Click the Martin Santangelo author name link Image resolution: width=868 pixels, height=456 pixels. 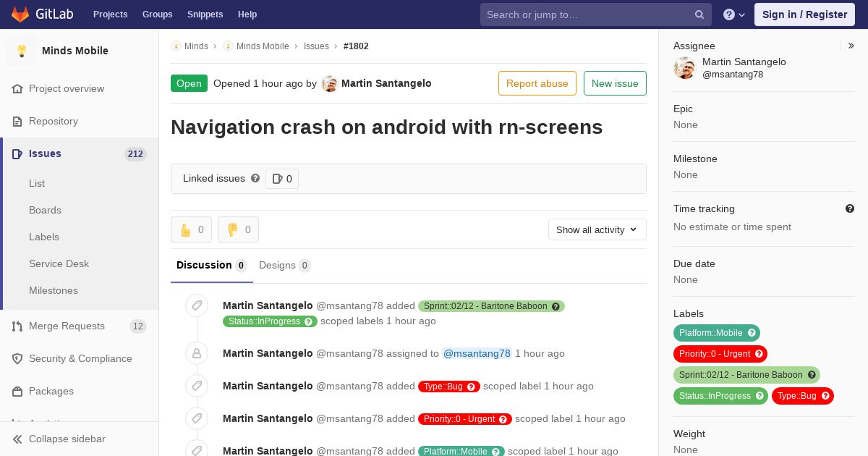386,83
